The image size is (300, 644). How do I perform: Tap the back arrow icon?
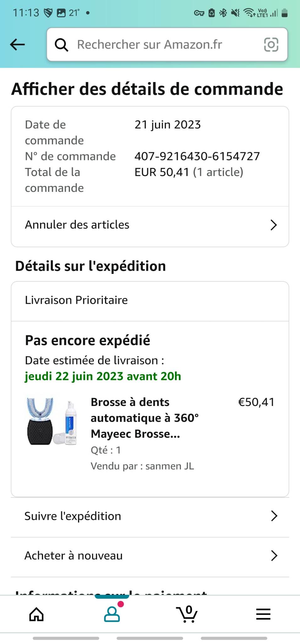pyautogui.click(x=18, y=45)
